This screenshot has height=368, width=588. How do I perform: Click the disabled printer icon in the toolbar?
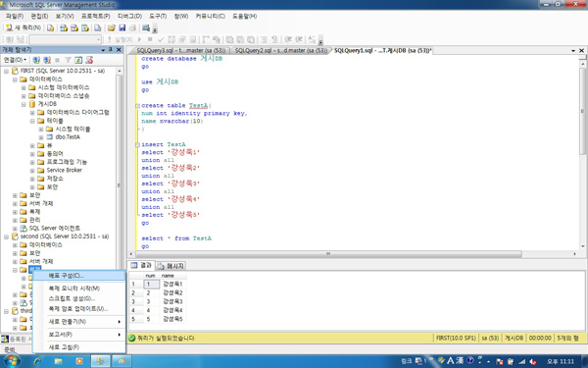pos(132,27)
